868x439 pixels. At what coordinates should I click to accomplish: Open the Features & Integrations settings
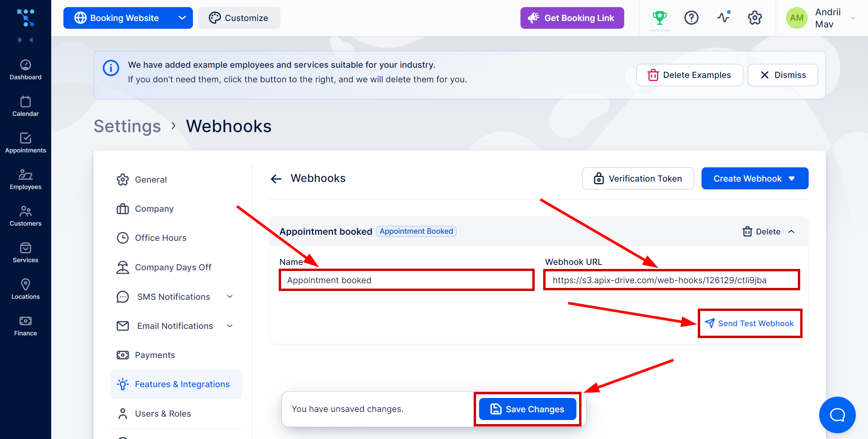point(182,383)
